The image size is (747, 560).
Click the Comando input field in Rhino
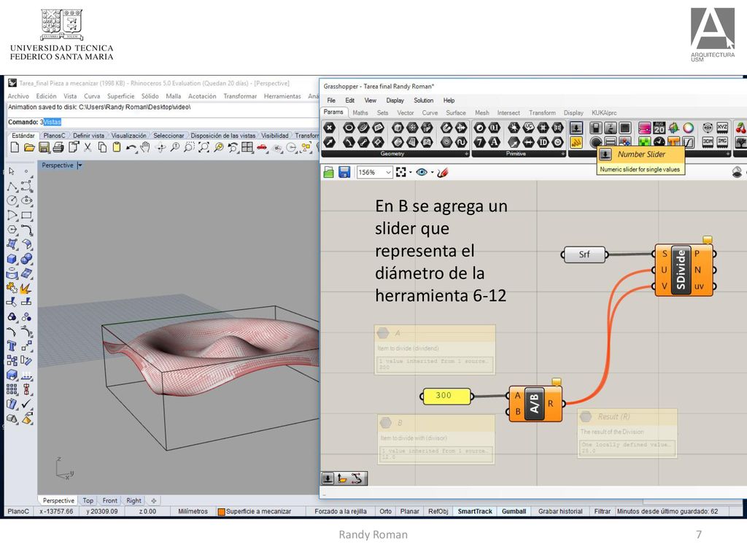coord(163,122)
